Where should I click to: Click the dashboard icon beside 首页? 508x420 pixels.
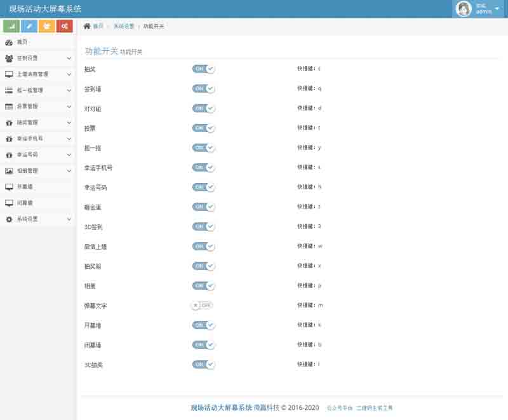point(9,42)
